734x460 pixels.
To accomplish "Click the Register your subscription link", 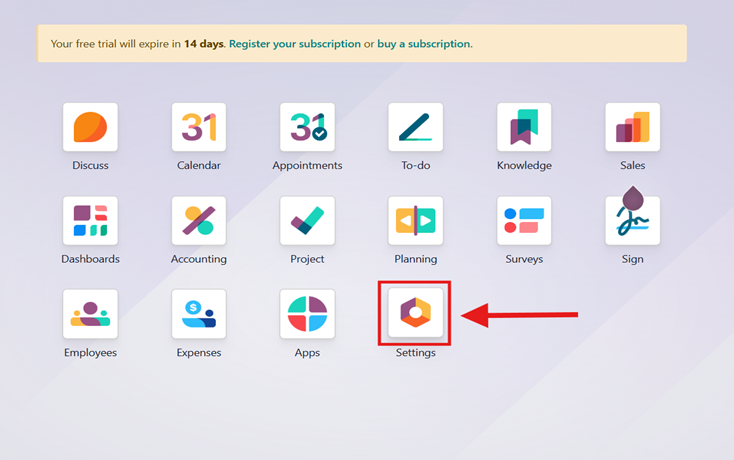I will pos(295,44).
